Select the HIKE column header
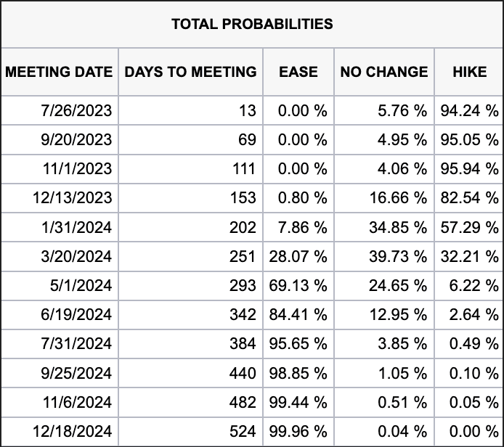The image size is (504, 447). pyautogui.click(x=470, y=72)
